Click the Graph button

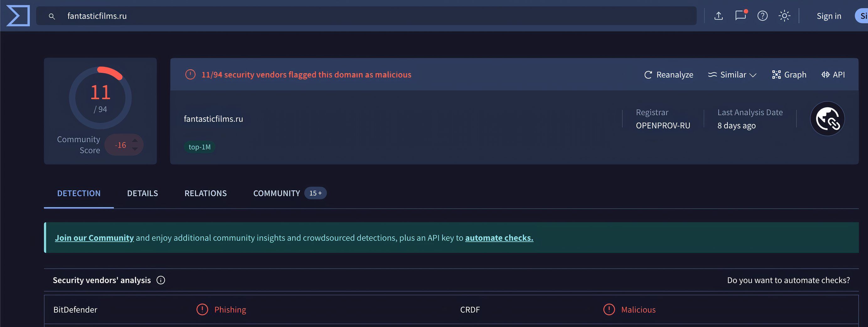(x=789, y=74)
